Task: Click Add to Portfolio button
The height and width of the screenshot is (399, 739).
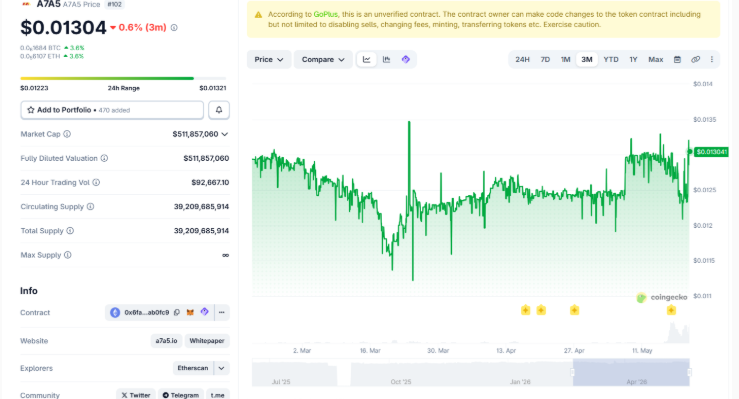Action: coord(112,110)
